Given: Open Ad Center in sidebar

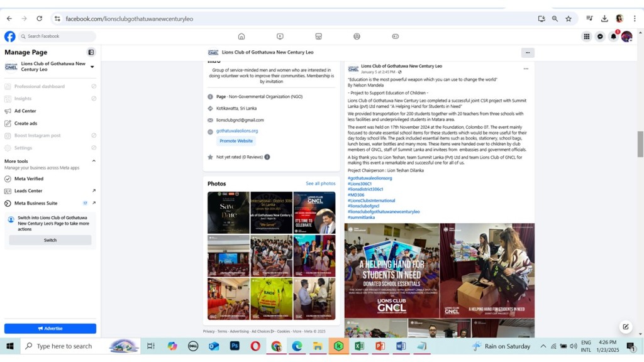Looking at the screenshot, I should [x=50, y=111].
